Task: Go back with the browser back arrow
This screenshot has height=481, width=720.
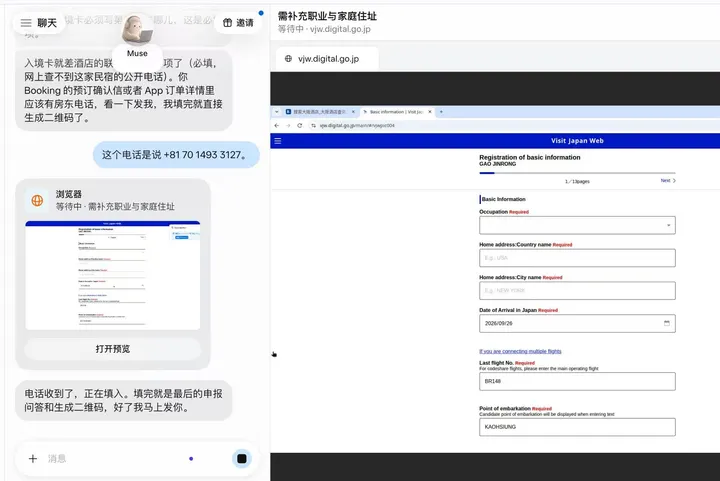Action: point(276,125)
